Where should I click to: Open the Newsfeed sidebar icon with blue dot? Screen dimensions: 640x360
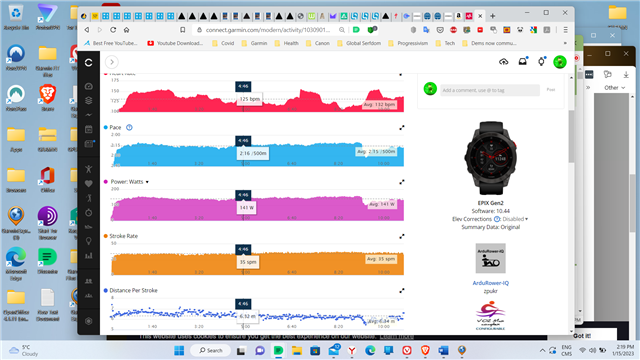(x=89, y=144)
